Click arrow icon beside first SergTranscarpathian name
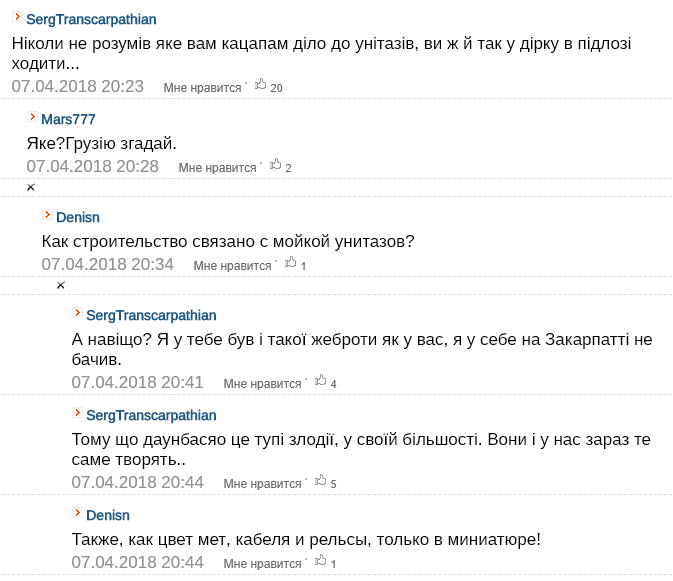Image resolution: width=673 pixels, height=581 pixels. point(17,18)
